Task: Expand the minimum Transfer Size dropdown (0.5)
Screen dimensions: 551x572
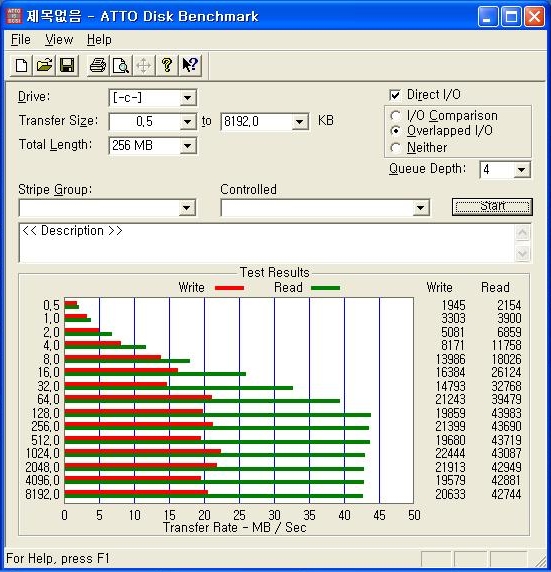Action: click(x=188, y=121)
